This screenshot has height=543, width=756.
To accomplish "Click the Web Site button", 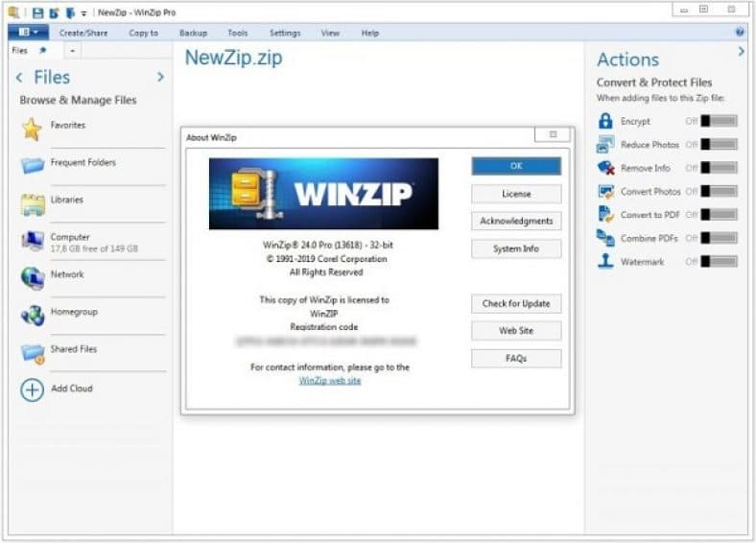I will 516,331.
